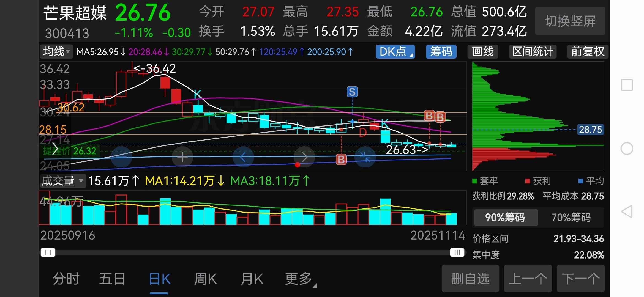Click the blue S sell signal marker
Screen dimensions: 644x297
(x=352, y=92)
